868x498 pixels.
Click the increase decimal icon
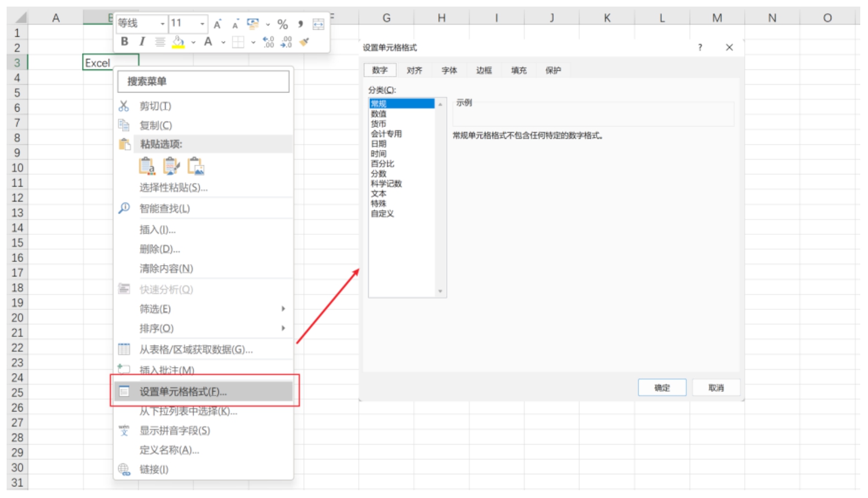tap(268, 42)
